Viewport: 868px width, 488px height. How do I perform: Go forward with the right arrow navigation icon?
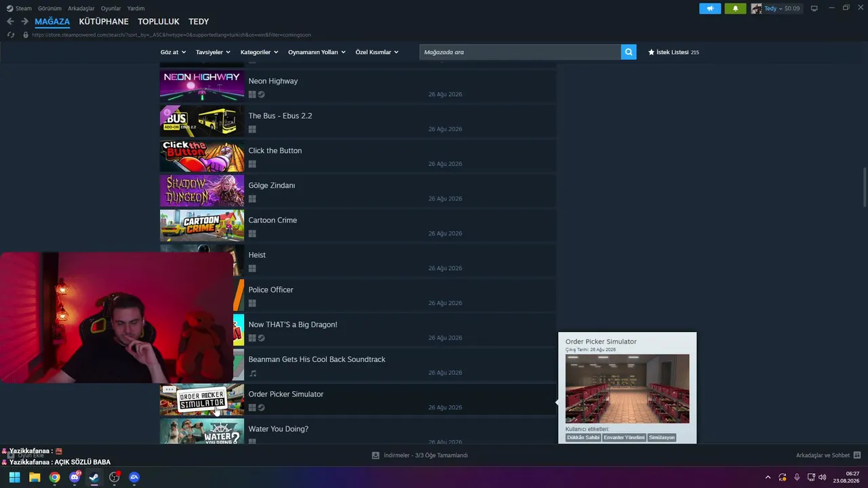coord(24,22)
